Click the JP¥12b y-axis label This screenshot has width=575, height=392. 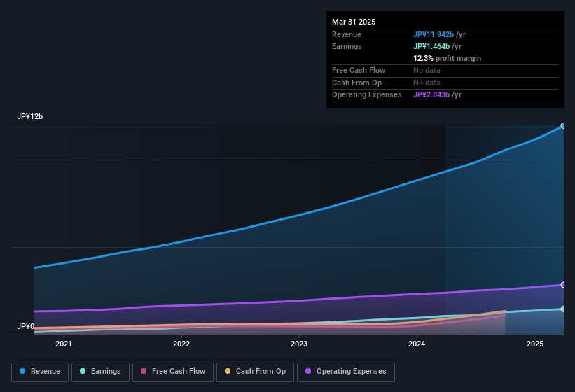pyautogui.click(x=29, y=116)
